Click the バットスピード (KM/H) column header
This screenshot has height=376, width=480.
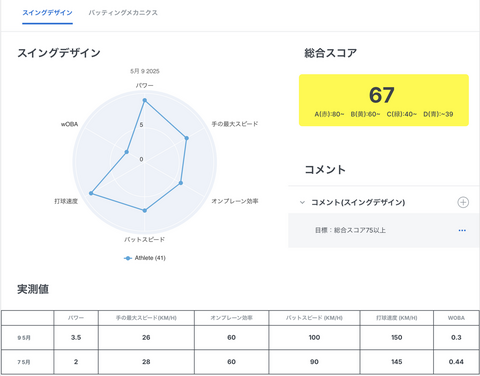click(x=314, y=318)
